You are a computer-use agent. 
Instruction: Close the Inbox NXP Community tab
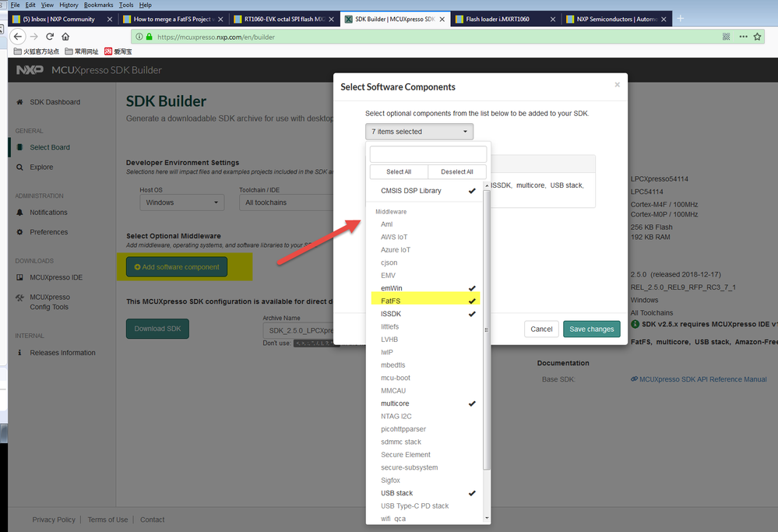(110, 19)
